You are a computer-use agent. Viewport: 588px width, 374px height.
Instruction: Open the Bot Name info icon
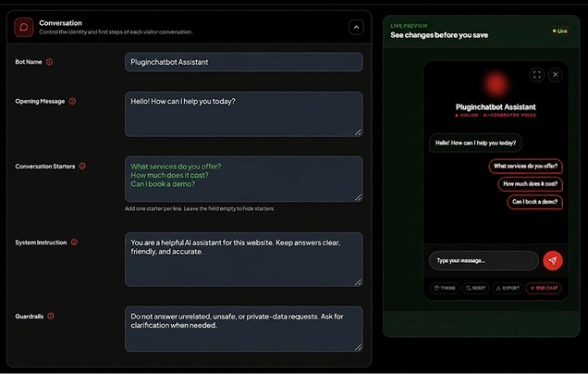[50, 62]
